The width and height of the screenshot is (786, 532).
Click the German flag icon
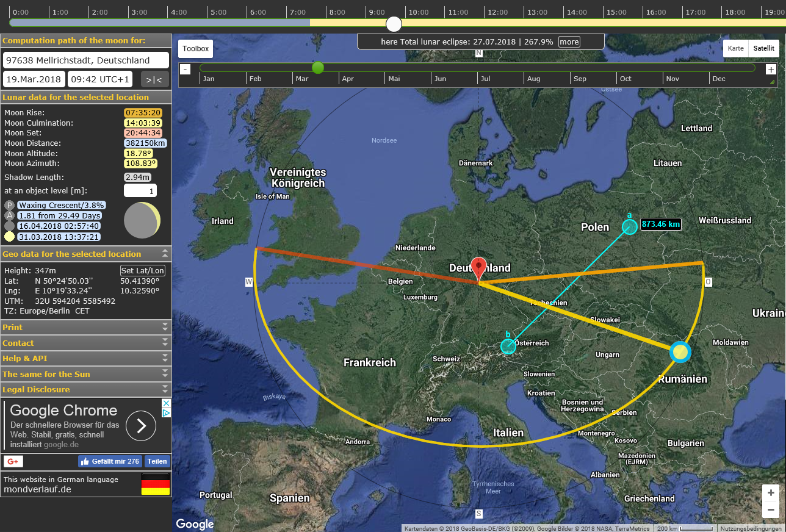pos(155,483)
